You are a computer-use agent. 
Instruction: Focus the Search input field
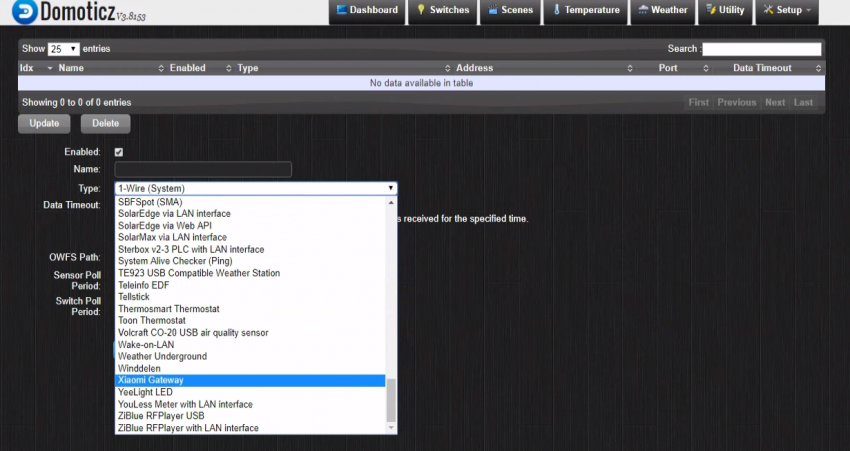coord(762,49)
